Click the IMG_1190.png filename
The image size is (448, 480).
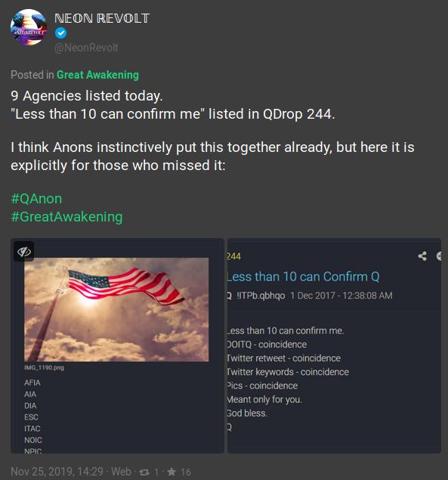(44, 367)
